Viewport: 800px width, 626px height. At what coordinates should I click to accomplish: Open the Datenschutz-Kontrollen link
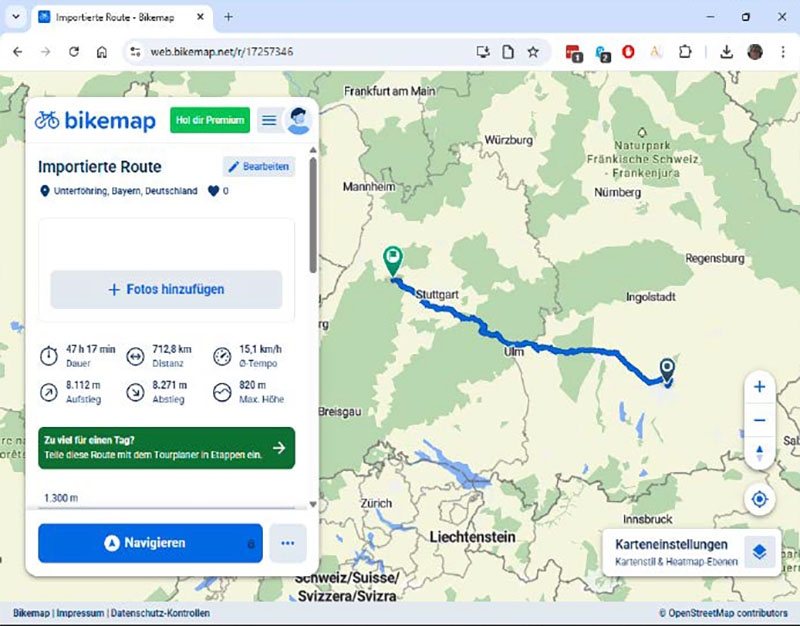[162, 613]
